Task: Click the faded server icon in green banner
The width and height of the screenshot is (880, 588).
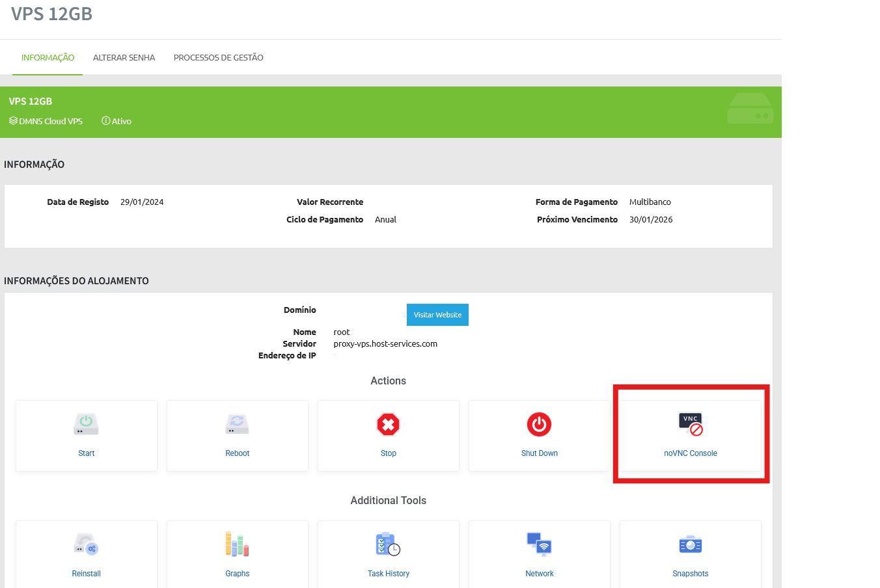Action: pos(750,109)
